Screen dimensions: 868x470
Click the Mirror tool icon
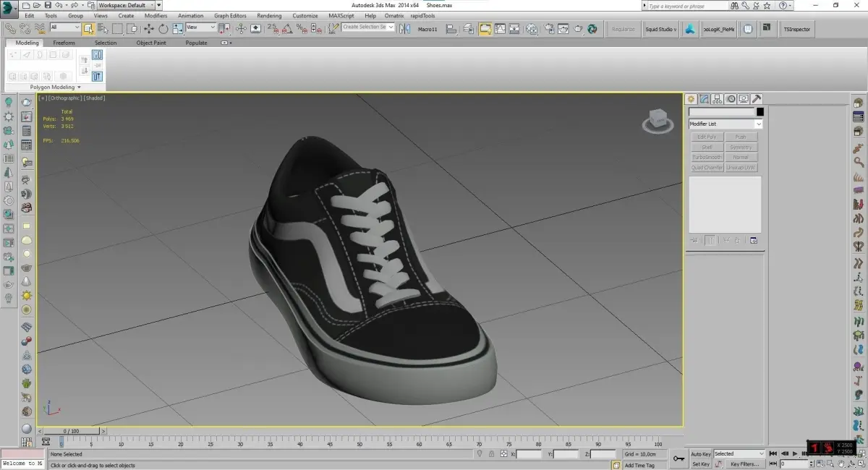pyautogui.click(x=406, y=29)
